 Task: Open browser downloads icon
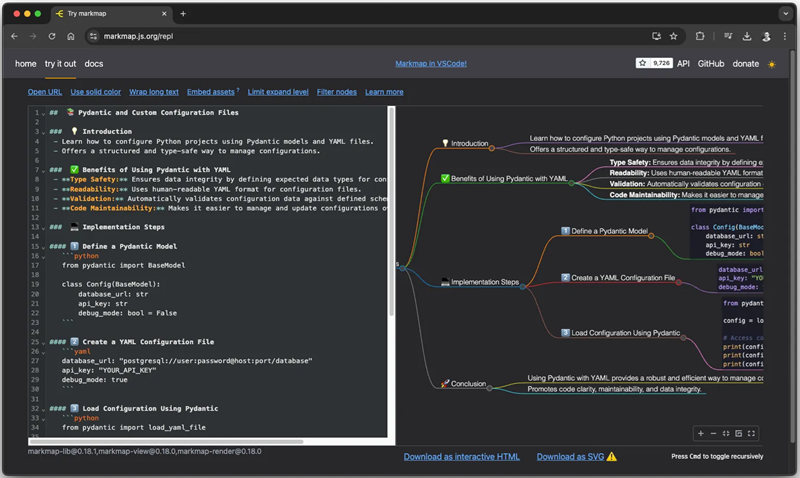(x=747, y=36)
